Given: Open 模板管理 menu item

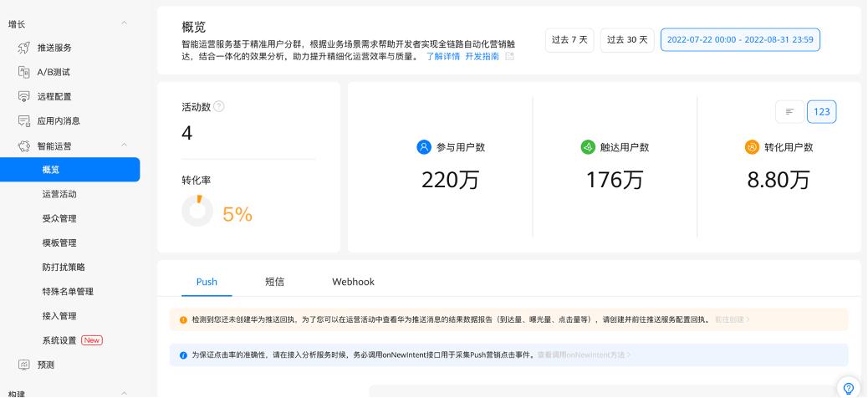Looking at the screenshot, I should coord(59,243).
